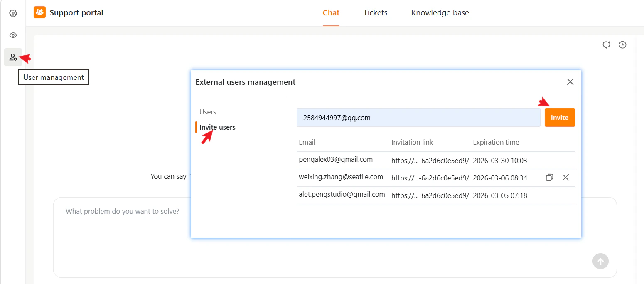Switch to the Tickets tab
644x284 pixels.
[x=375, y=13]
